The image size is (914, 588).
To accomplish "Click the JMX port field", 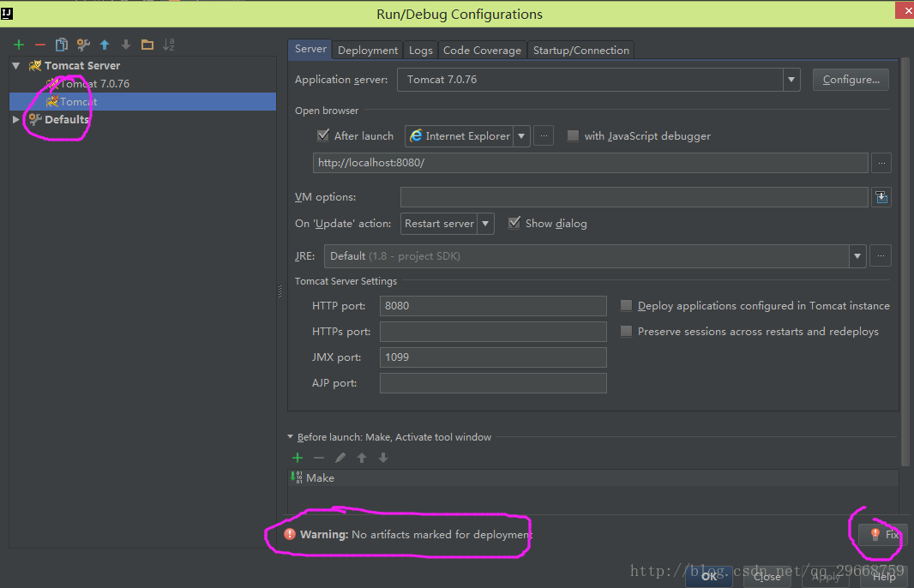I will click(x=493, y=357).
